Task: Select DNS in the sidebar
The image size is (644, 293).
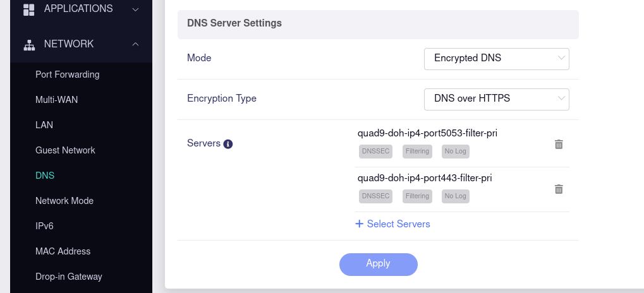Action: point(45,176)
